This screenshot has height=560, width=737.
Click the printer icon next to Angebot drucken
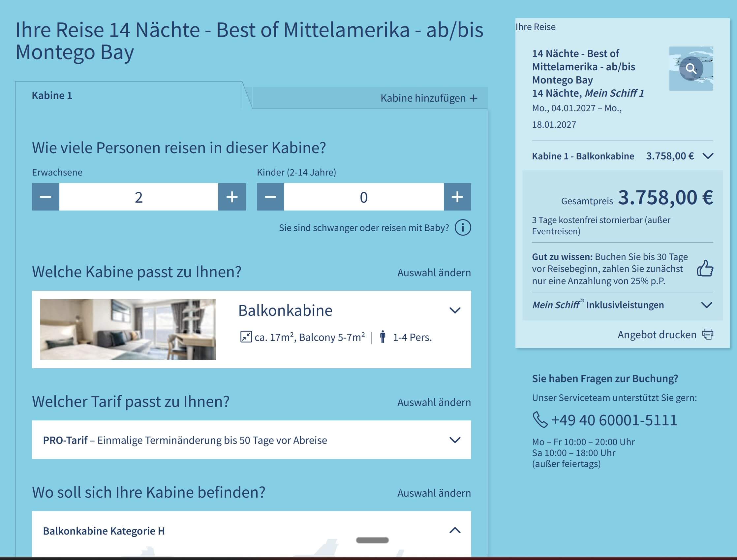(708, 334)
